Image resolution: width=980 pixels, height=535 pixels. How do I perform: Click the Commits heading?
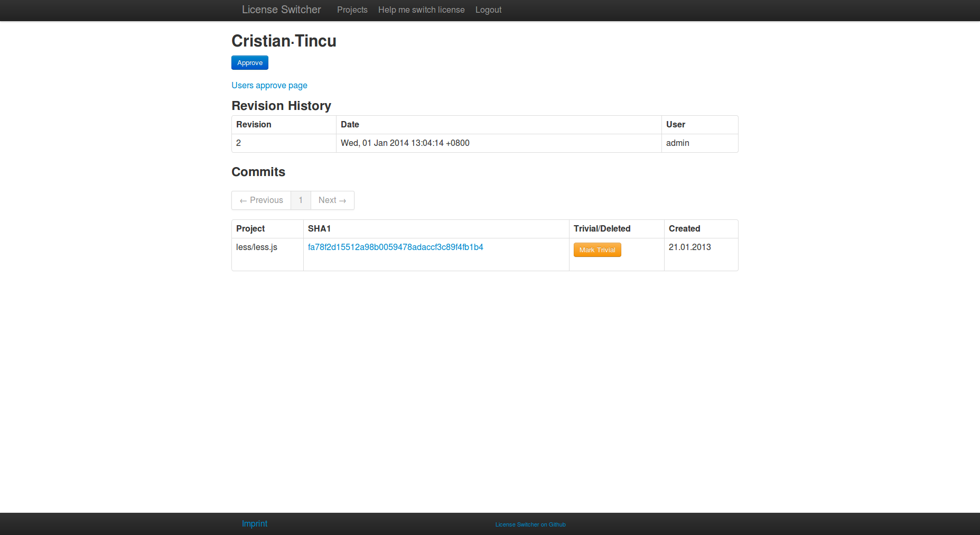[x=258, y=172]
